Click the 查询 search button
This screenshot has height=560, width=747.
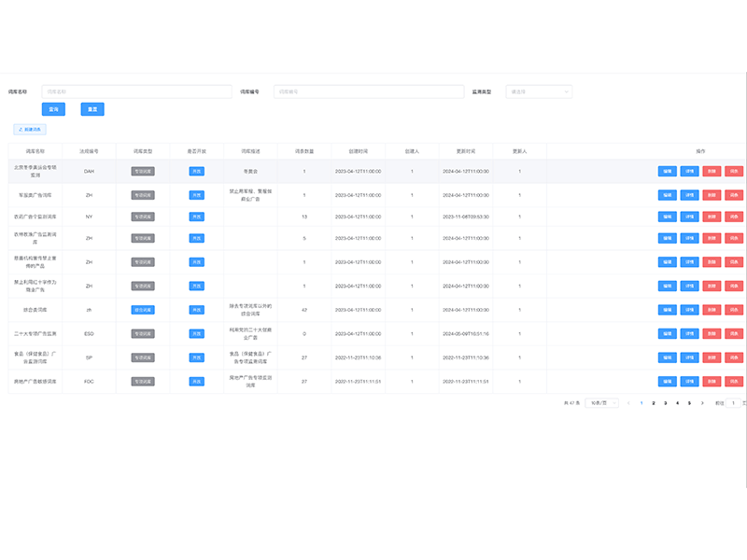click(53, 109)
